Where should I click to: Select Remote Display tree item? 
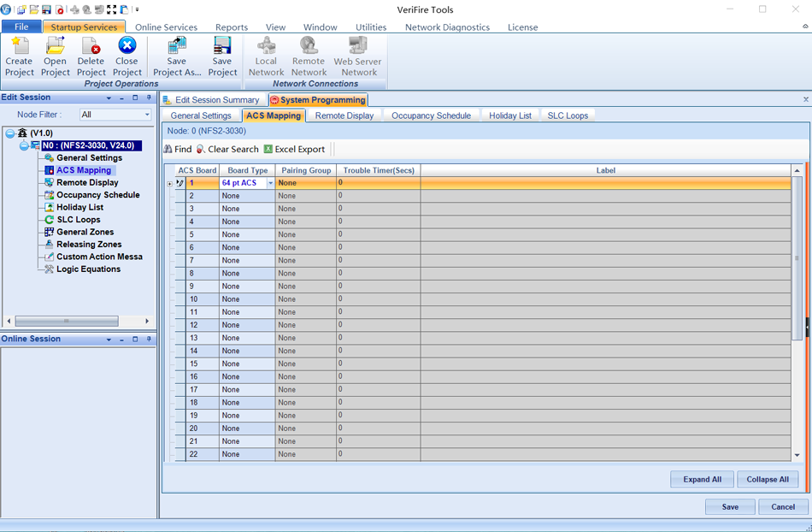click(87, 183)
